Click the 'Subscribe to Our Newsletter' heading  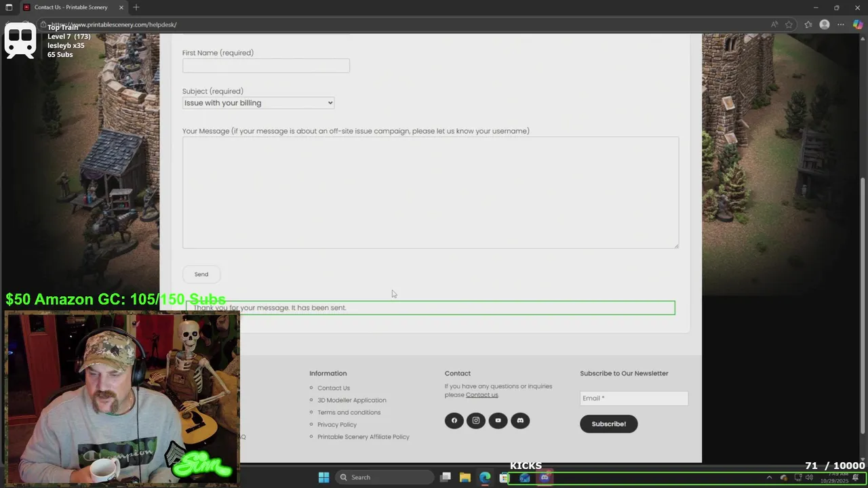coord(624,373)
